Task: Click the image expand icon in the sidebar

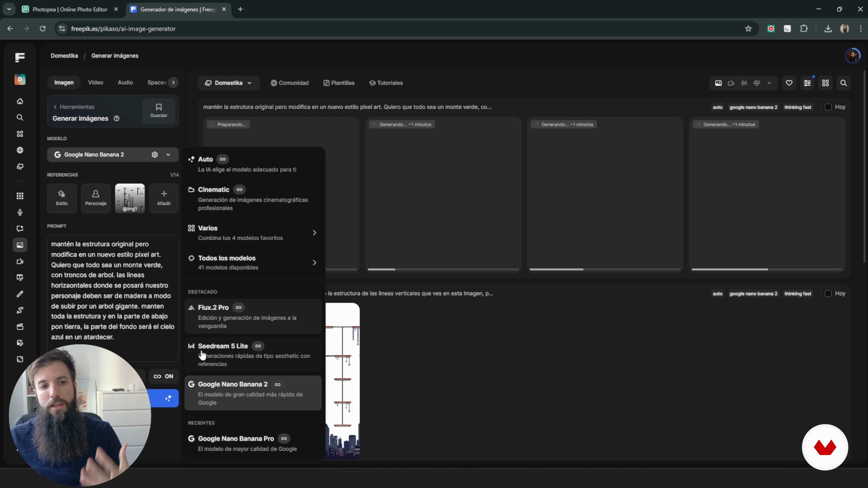Action: click(20, 359)
